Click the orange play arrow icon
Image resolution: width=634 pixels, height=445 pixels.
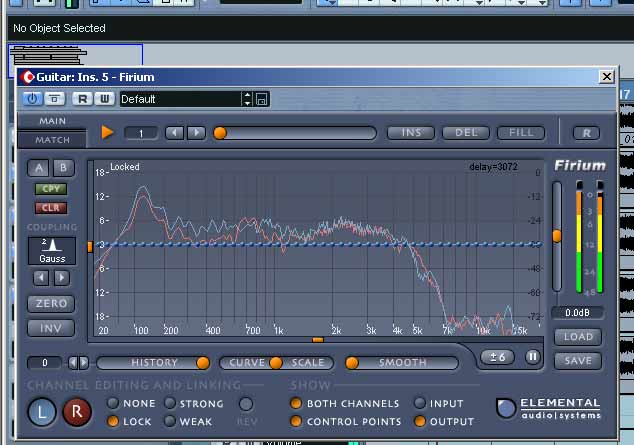click(x=107, y=132)
